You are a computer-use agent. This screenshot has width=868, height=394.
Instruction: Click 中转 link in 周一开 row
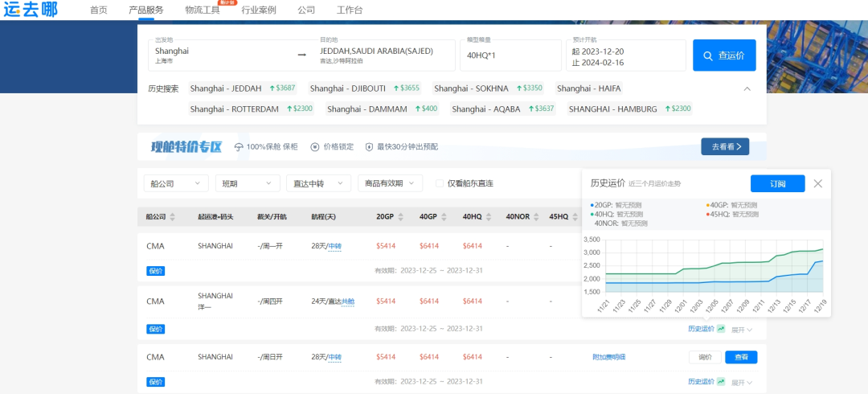pyautogui.click(x=335, y=246)
